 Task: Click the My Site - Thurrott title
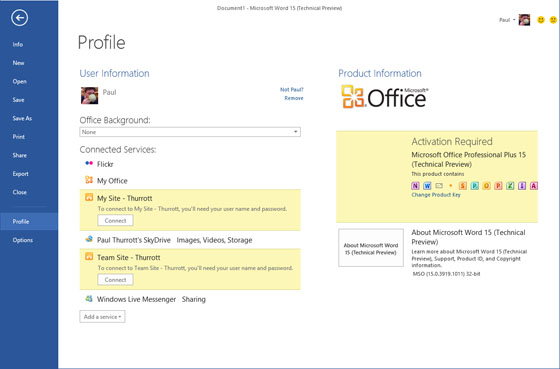[125, 198]
